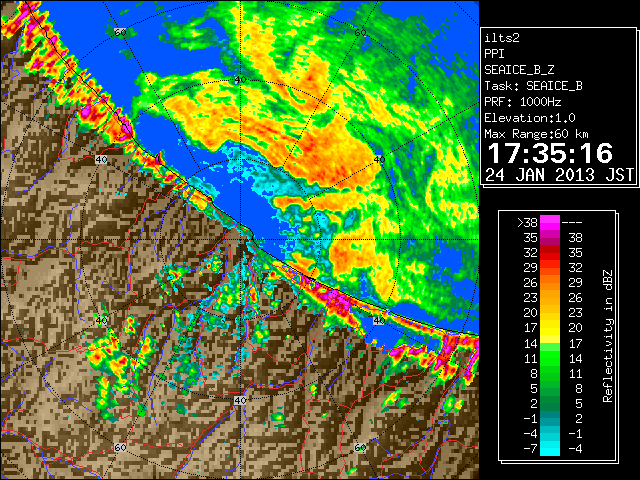
Task: Click the 'PPI' scan type label
Action: coord(494,54)
